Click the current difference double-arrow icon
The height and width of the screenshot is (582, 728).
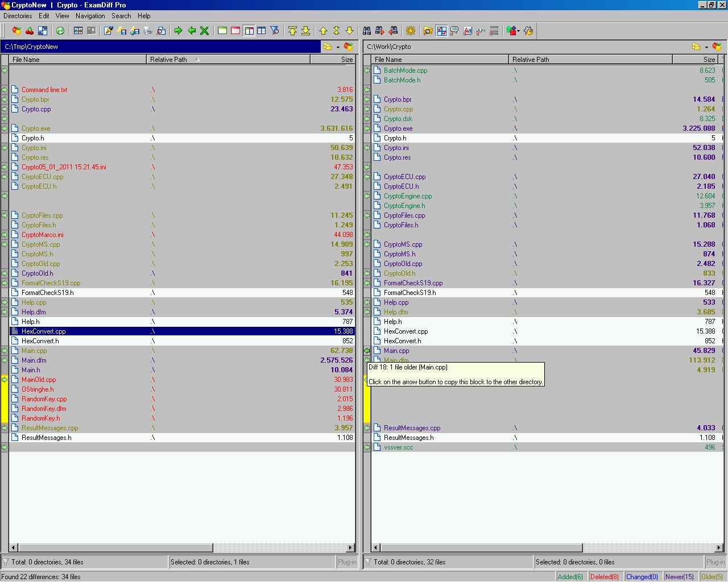[336, 31]
